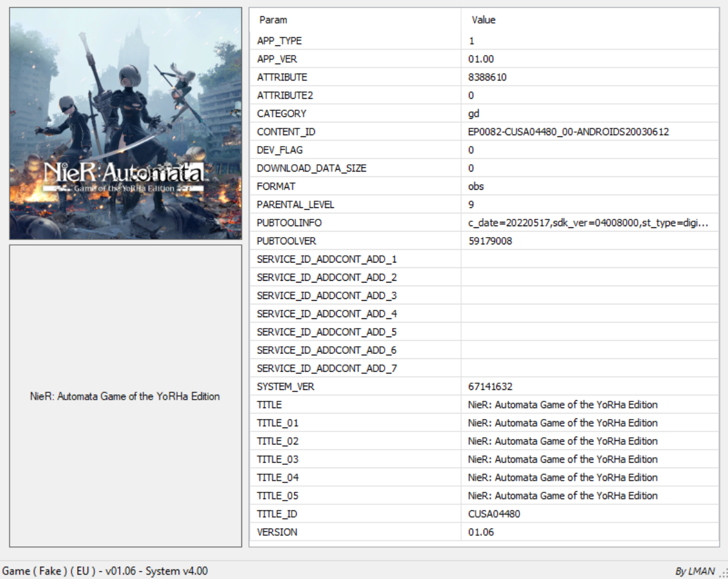The image size is (728, 579).
Task: Select the title value in the TITLE_02 row
Action: click(x=563, y=441)
